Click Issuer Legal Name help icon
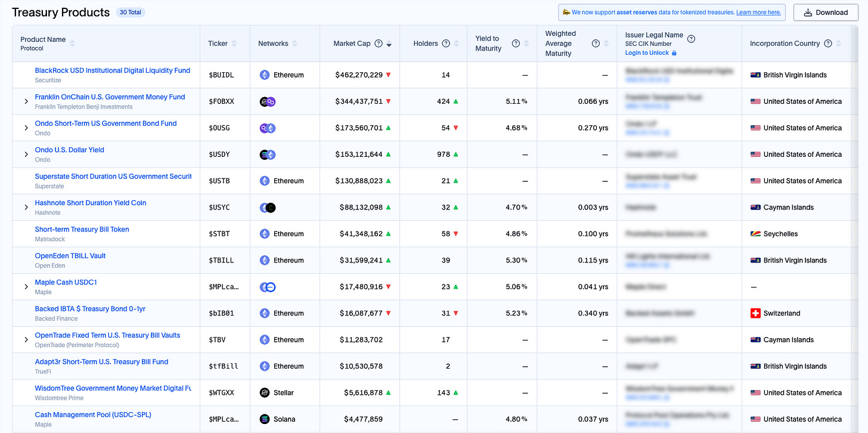Screen dimensions: 868x433 tap(692, 39)
